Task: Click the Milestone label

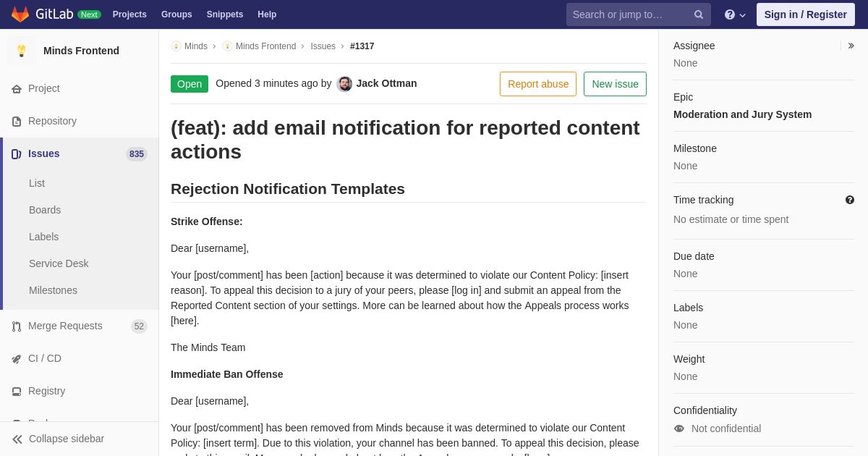Action: [x=695, y=148]
